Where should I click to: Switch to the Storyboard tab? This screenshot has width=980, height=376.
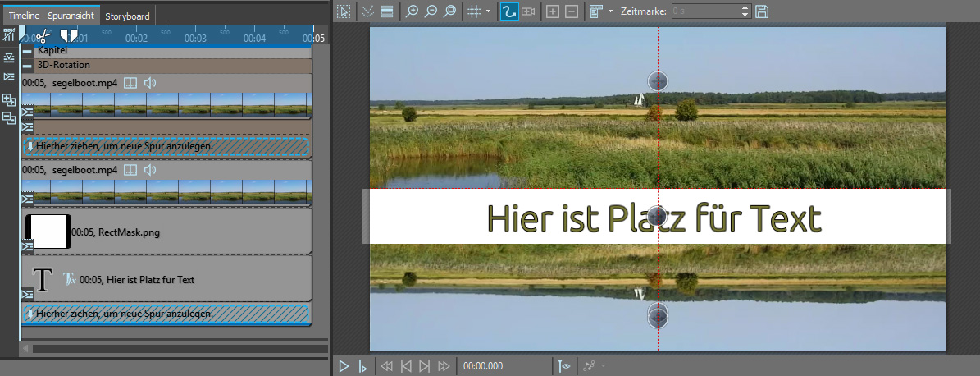point(127,16)
